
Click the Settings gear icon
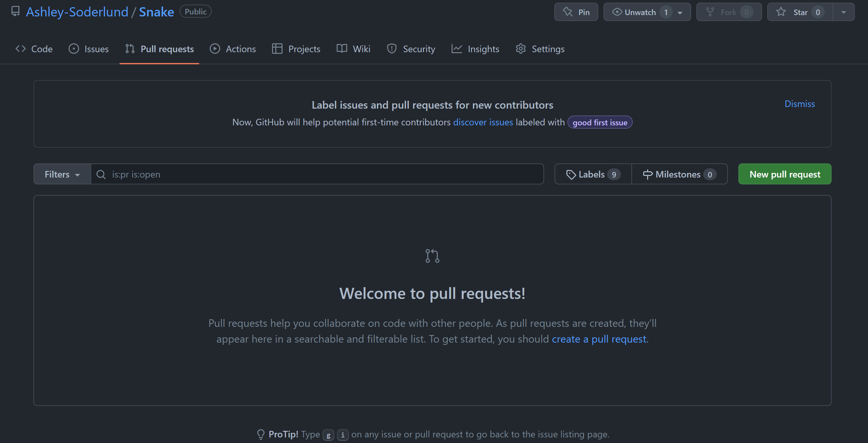(520, 49)
